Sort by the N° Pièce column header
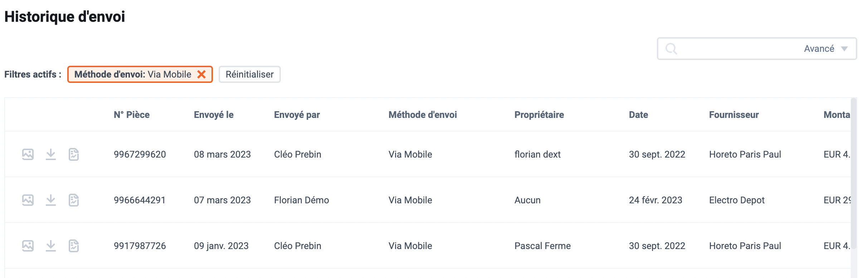 coord(132,115)
